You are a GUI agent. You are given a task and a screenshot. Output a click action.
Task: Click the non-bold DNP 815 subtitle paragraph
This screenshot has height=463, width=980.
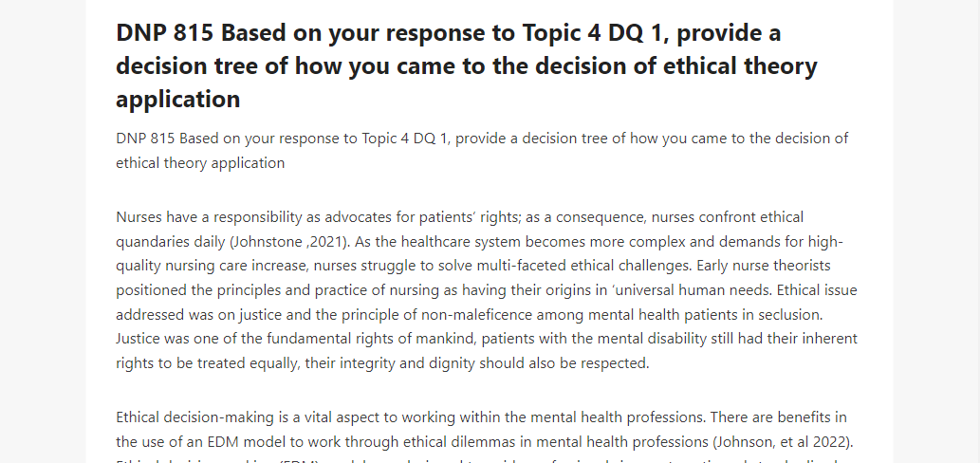[x=481, y=151]
